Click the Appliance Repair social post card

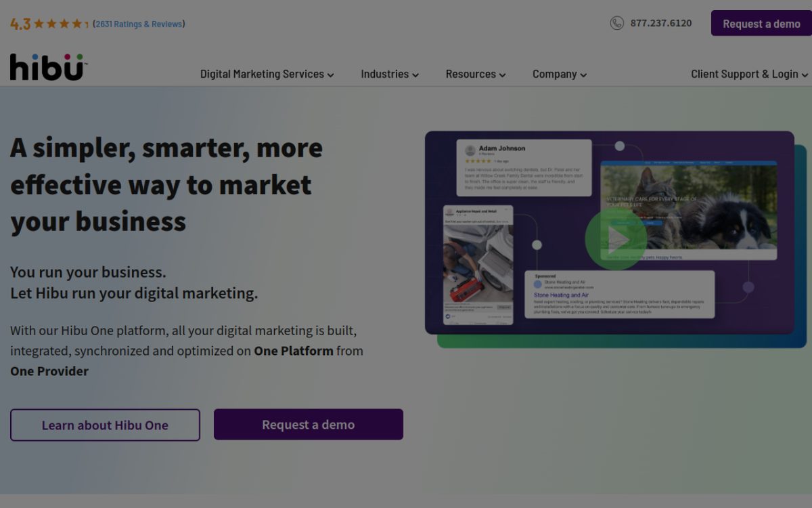[478, 265]
